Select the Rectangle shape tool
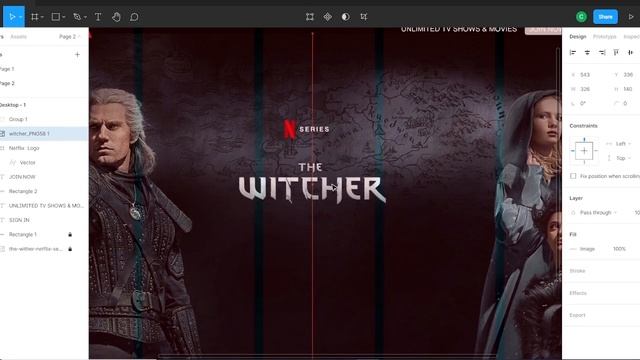The height and width of the screenshot is (360, 640). click(x=56, y=17)
